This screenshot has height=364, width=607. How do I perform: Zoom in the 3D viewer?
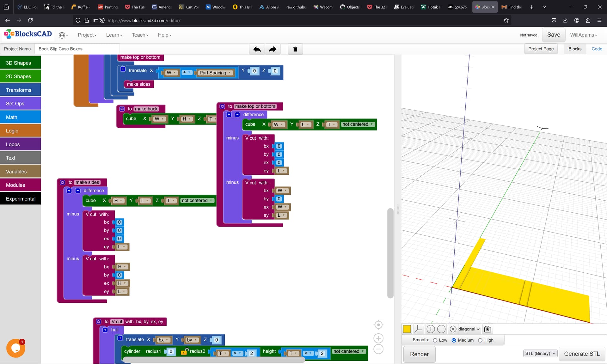431,329
